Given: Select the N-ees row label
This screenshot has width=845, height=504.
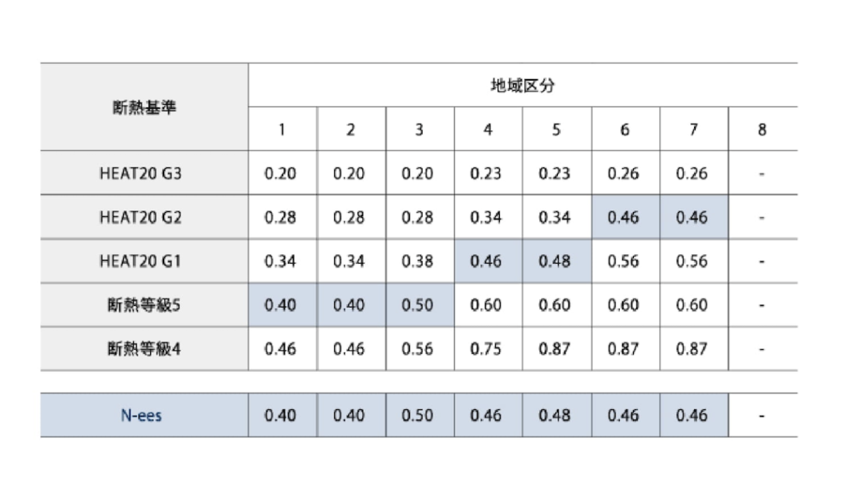Looking at the screenshot, I should click(x=144, y=416).
